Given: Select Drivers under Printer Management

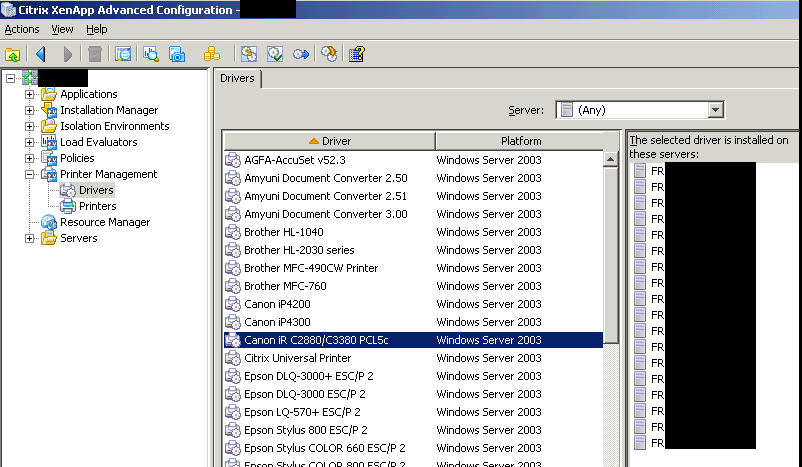Looking at the screenshot, I should pyautogui.click(x=96, y=190).
